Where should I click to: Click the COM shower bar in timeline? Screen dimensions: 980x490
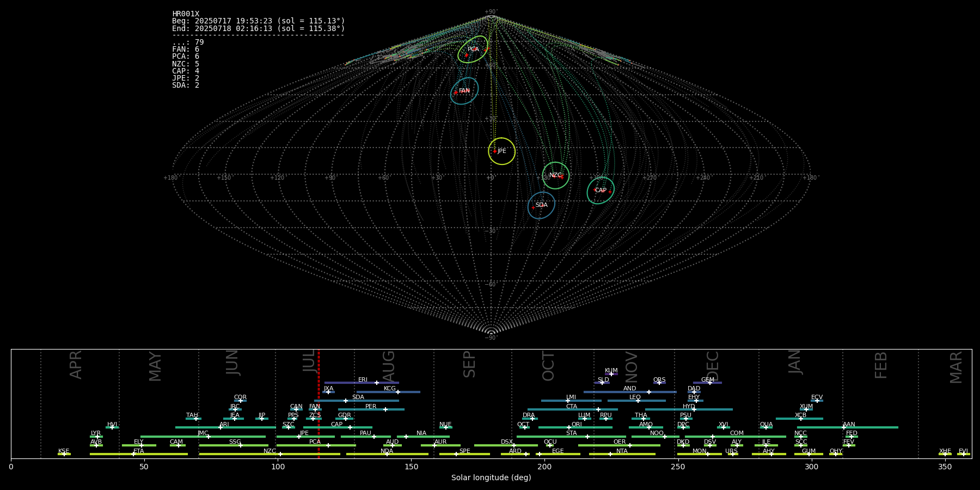(x=736, y=436)
